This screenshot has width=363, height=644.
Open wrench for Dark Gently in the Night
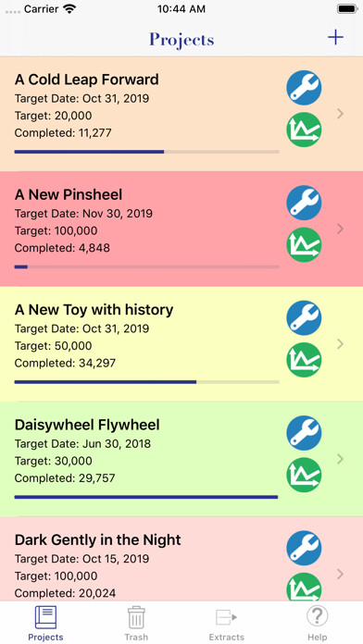304,548
